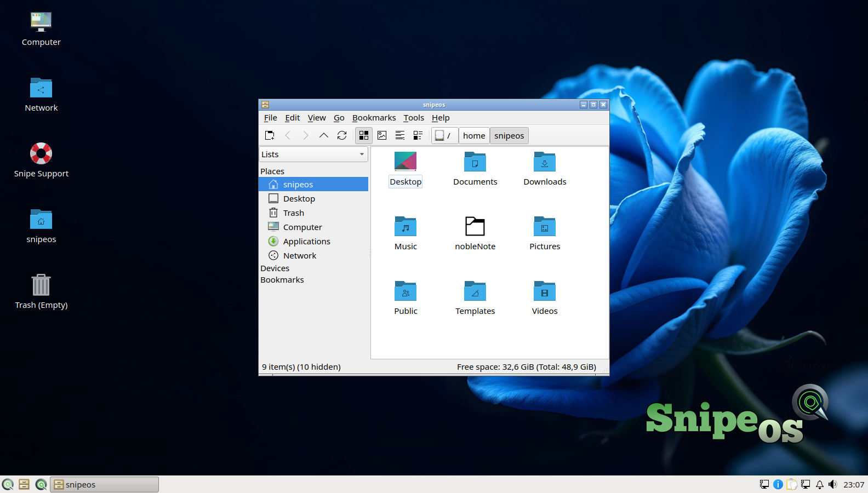
Task: Go forward with the right arrow
Action: 306,135
